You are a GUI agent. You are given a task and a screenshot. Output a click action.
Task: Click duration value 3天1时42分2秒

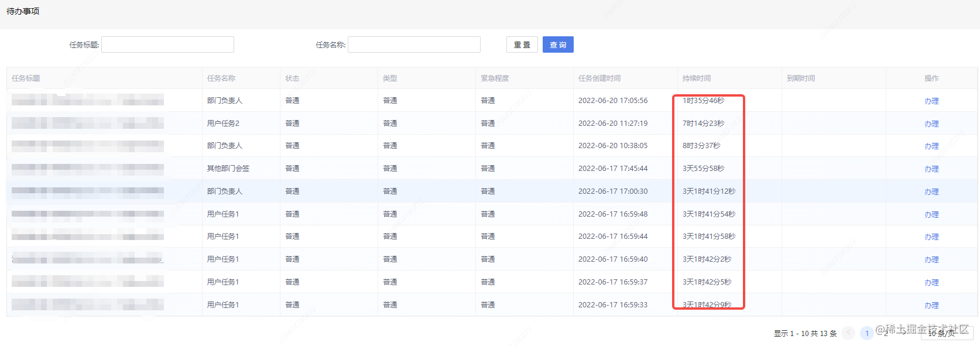point(707,259)
